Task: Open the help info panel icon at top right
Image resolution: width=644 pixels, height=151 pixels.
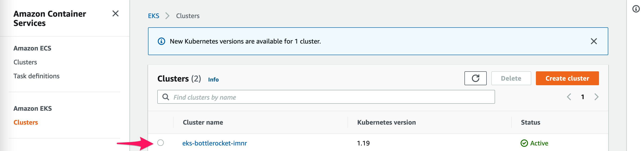Action: (x=636, y=9)
